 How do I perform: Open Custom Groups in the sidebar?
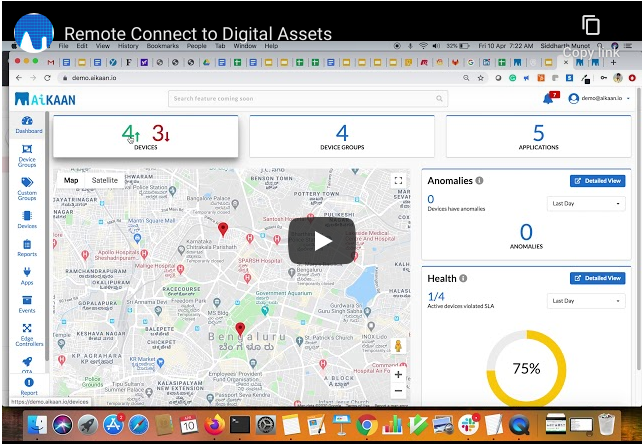point(27,187)
